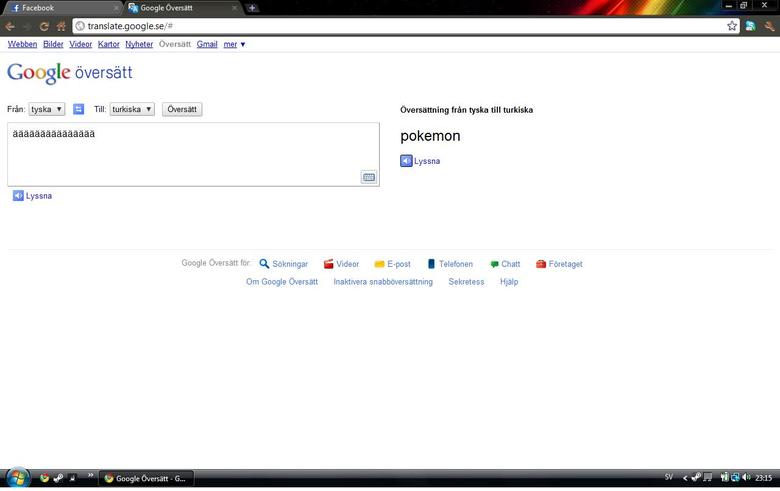Click the Lyssna link under translation
The height and width of the screenshot is (491, 780).
pos(427,161)
